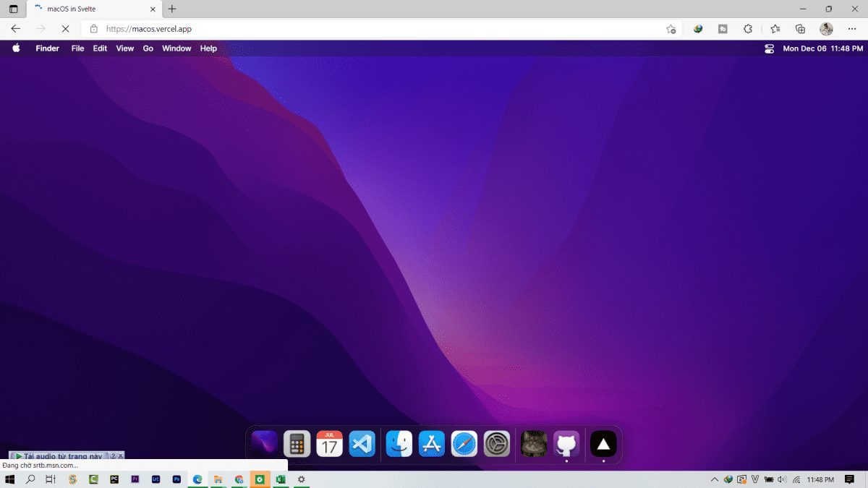Open the Calendar app showing 17
Viewport: 868px width, 488px height.
(329, 443)
